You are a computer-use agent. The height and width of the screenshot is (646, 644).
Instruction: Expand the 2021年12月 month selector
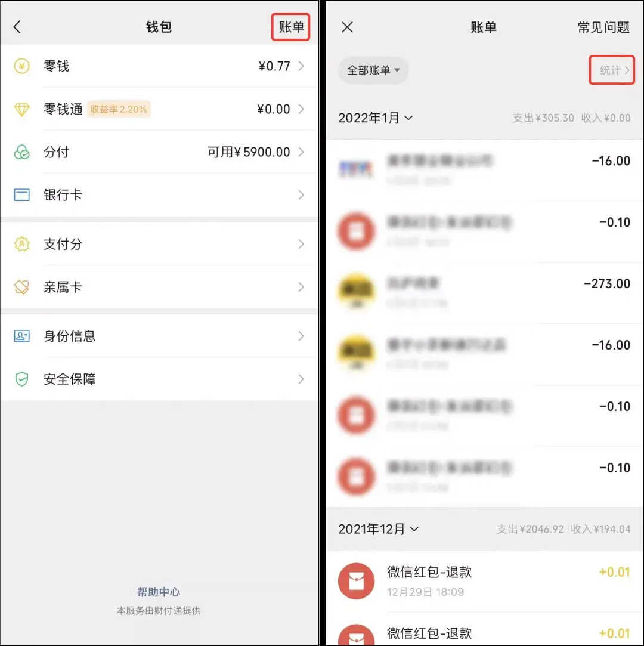[378, 529]
